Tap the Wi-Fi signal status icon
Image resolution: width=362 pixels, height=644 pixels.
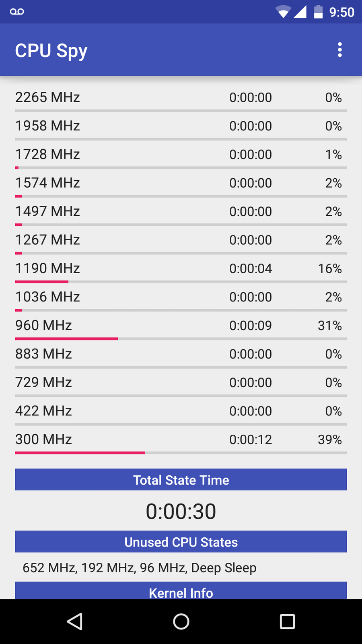pos(283,12)
